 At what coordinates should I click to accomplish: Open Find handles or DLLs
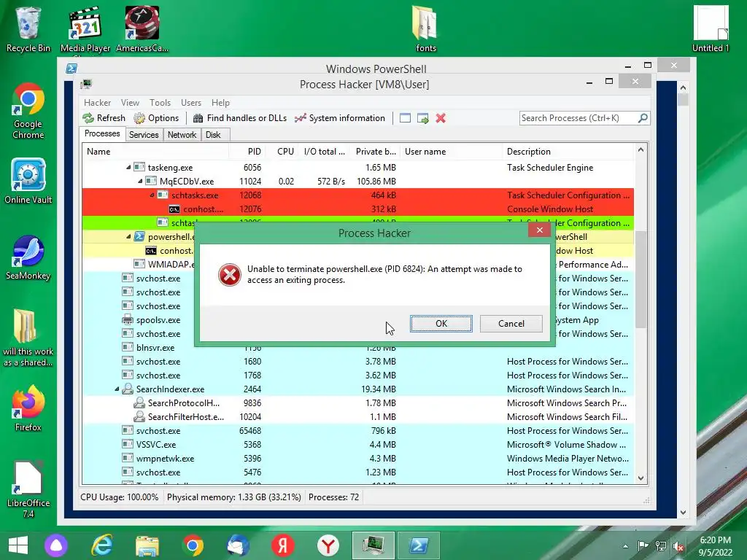[x=239, y=118]
